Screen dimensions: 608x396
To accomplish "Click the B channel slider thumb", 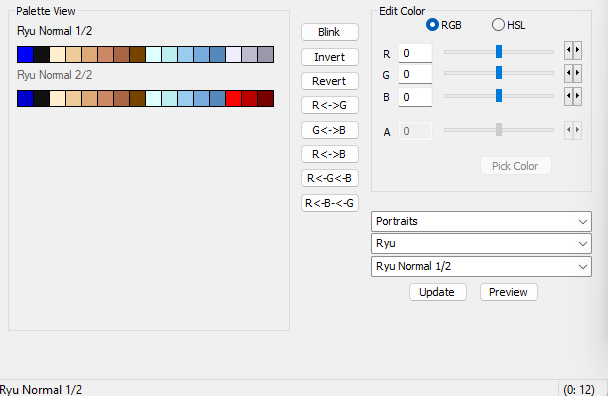I will point(499,95).
